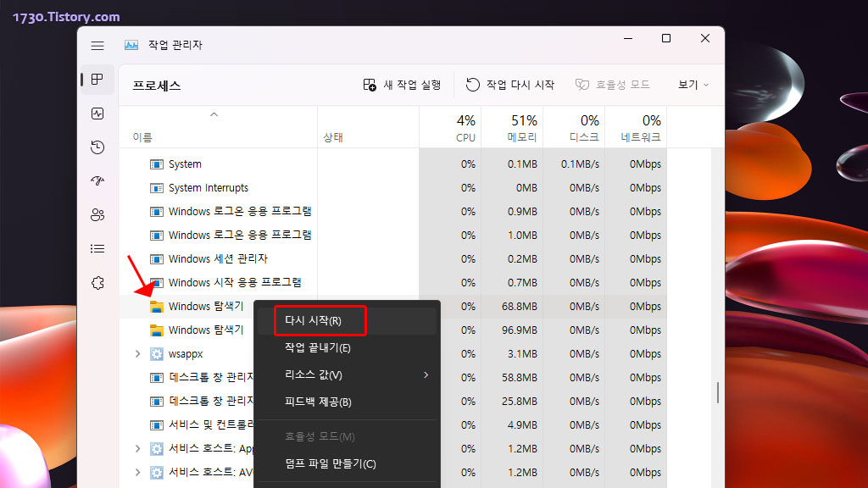Select the System process row
Image resolution: width=868 pixels, height=488 pixels.
393,164
